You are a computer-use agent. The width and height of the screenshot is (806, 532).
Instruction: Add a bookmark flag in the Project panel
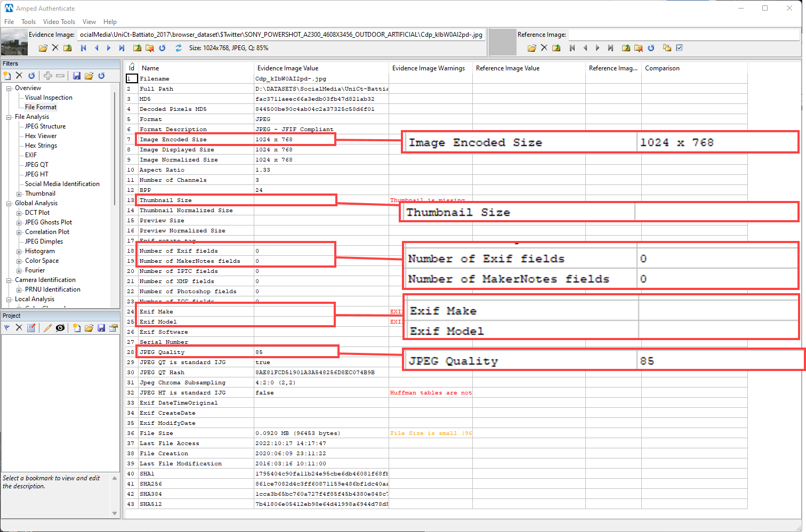pyautogui.click(x=6, y=327)
